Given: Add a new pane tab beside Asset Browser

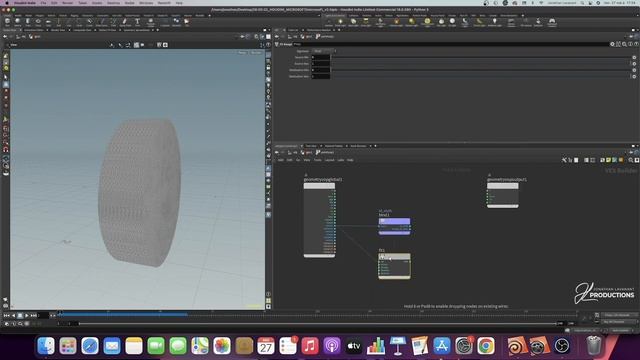Looking at the screenshot, I should click(375, 146).
